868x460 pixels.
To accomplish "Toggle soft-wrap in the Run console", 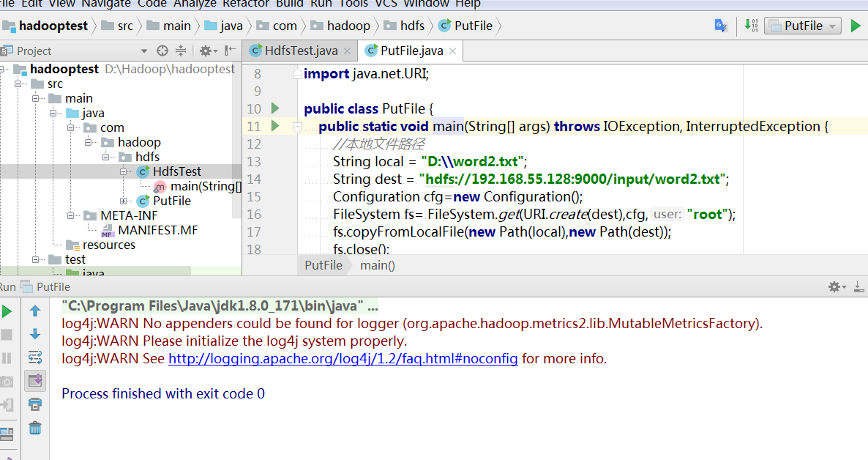I will click(x=34, y=357).
